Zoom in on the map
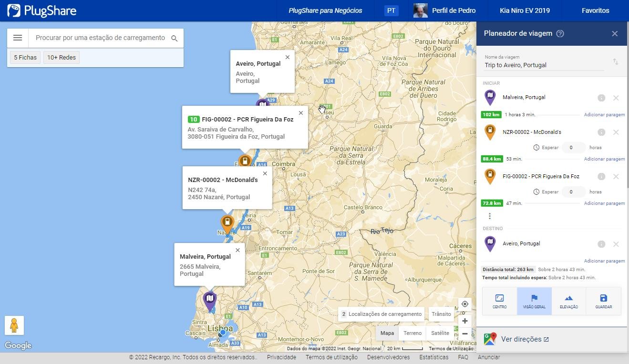The width and height of the screenshot is (629, 364). coord(465,321)
